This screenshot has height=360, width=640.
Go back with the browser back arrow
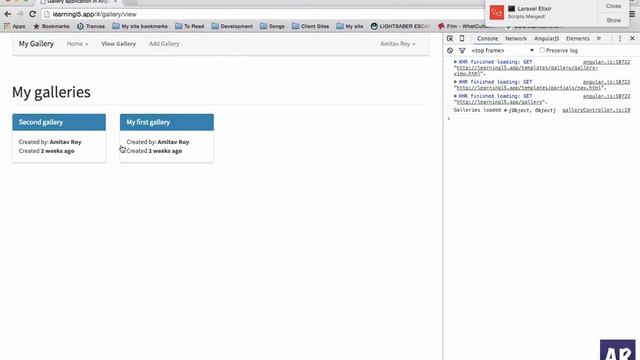click(x=7, y=14)
